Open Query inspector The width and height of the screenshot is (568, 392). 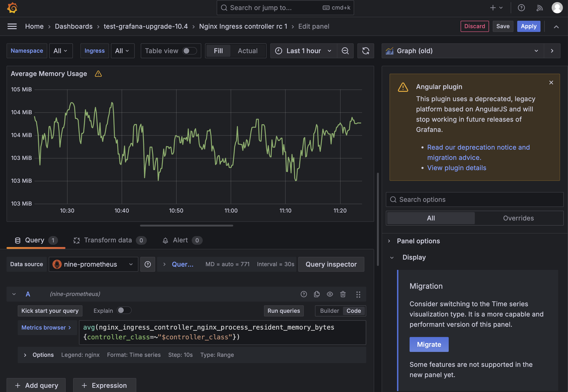[331, 264]
